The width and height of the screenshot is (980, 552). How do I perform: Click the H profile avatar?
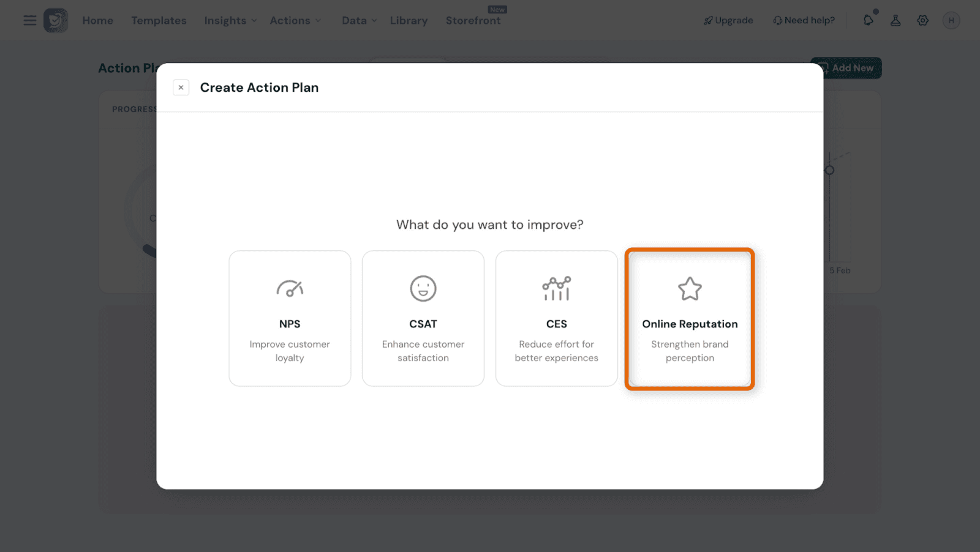coord(951,20)
